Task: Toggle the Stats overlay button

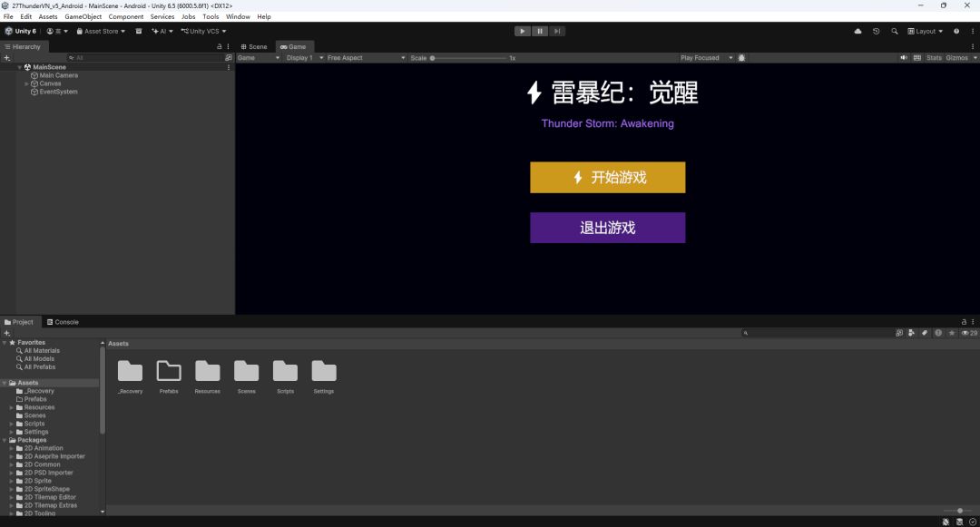Action: (x=934, y=58)
